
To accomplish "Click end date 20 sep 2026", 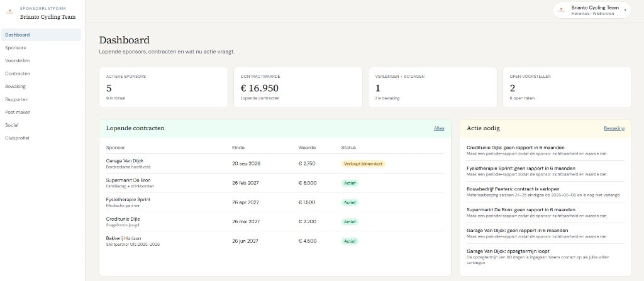I will [x=246, y=163].
